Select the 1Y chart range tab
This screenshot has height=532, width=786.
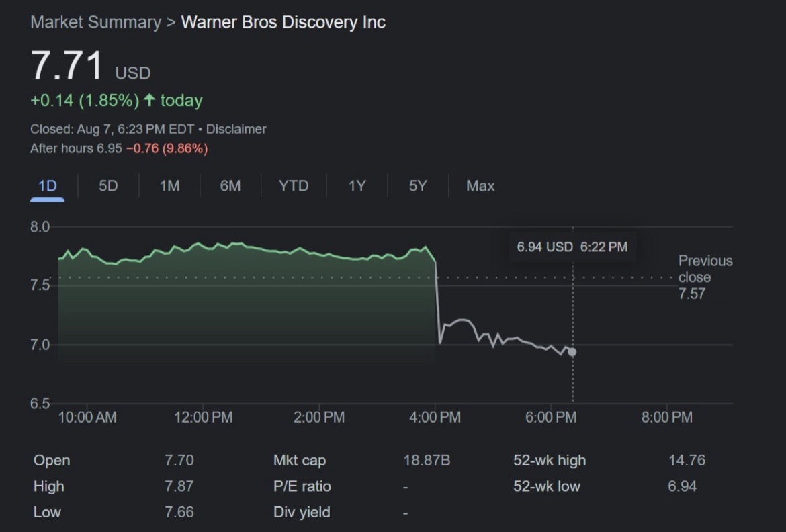click(357, 186)
